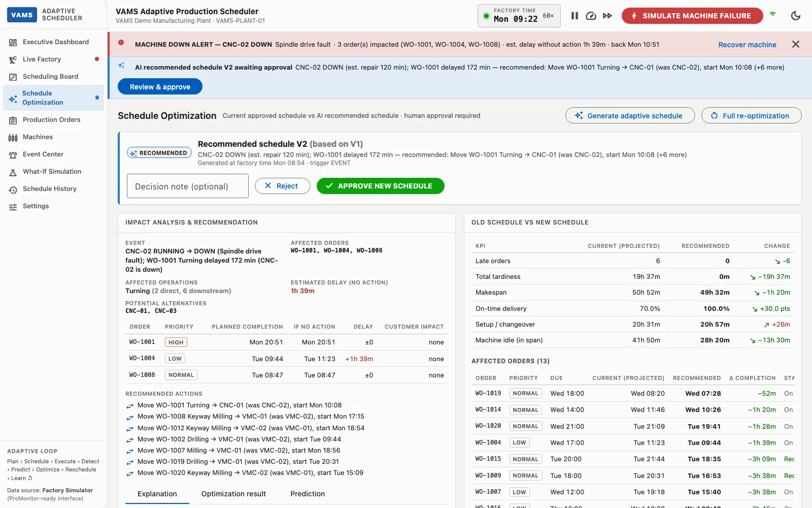Click Schedule Optimization sparkle icon
The height and width of the screenshot is (508, 812).
[13, 99]
